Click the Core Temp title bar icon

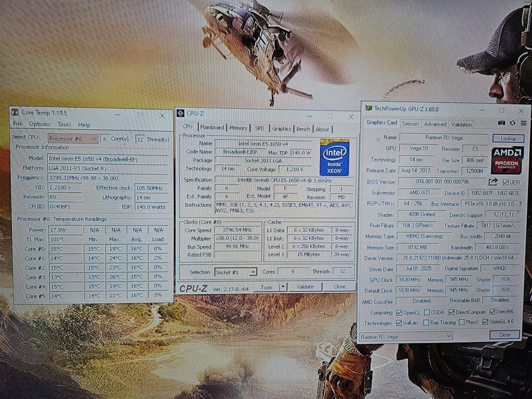click(15, 112)
